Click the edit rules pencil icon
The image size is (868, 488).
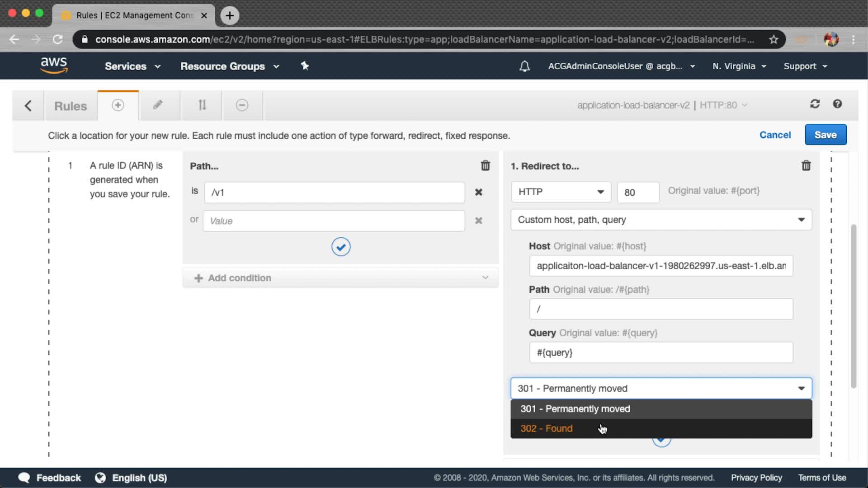tap(157, 105)
